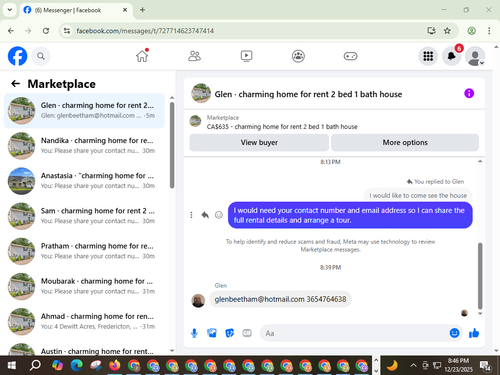Open Moubarak conversation in the list

click(x=84, y=286)
